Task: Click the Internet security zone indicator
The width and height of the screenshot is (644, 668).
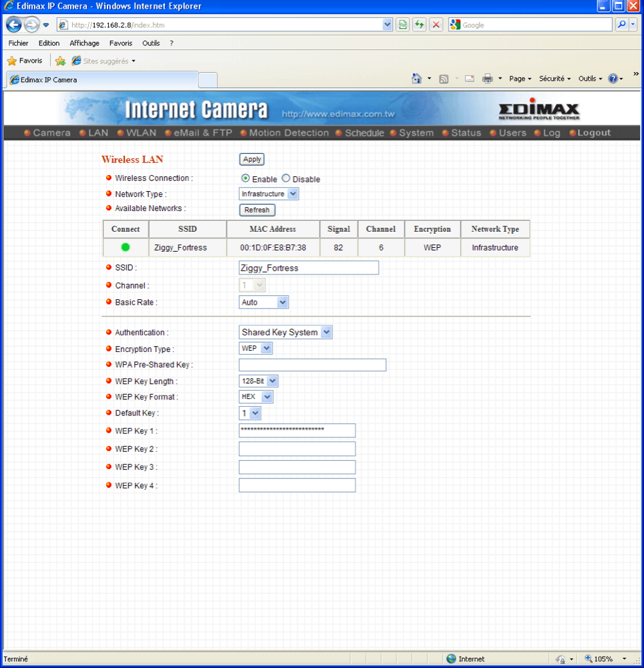Action: tap(466, 659)
